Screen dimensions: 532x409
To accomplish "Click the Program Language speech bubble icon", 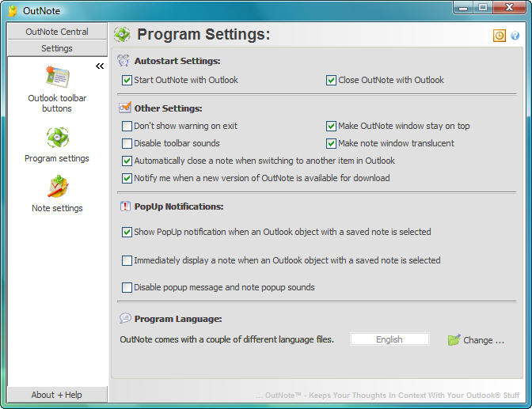I will 125,318.
